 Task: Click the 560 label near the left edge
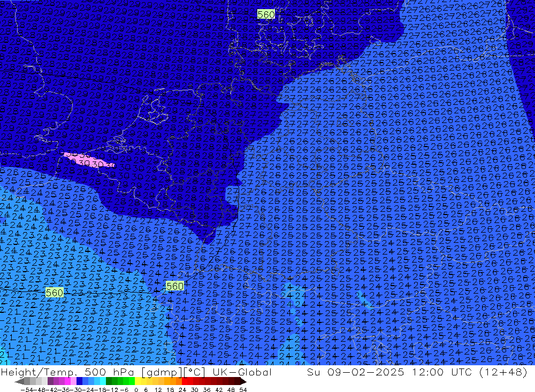[54, 293]
